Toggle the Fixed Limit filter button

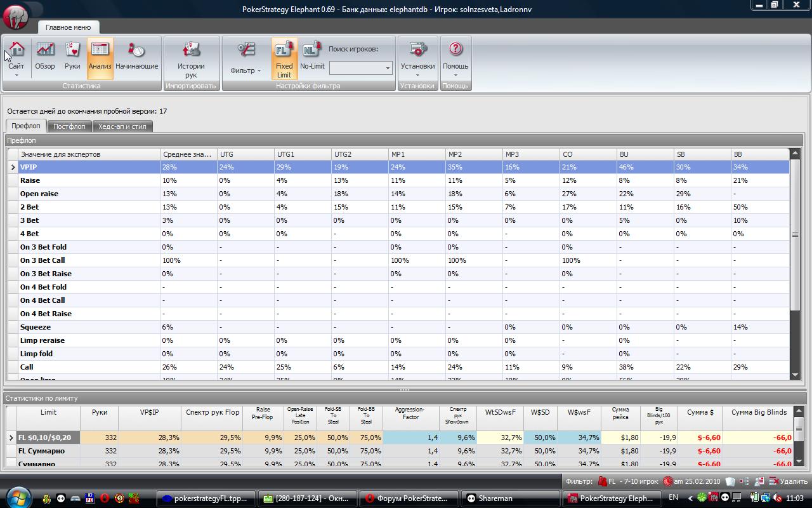284,58
